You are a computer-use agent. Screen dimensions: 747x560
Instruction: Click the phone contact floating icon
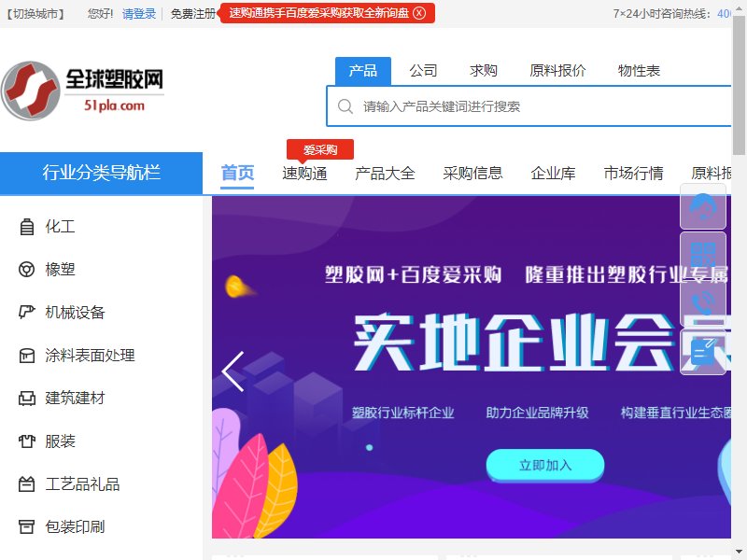tap(703, 302)
